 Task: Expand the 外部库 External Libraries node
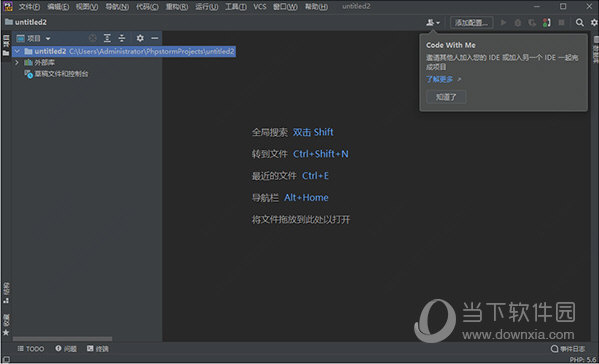17,62
